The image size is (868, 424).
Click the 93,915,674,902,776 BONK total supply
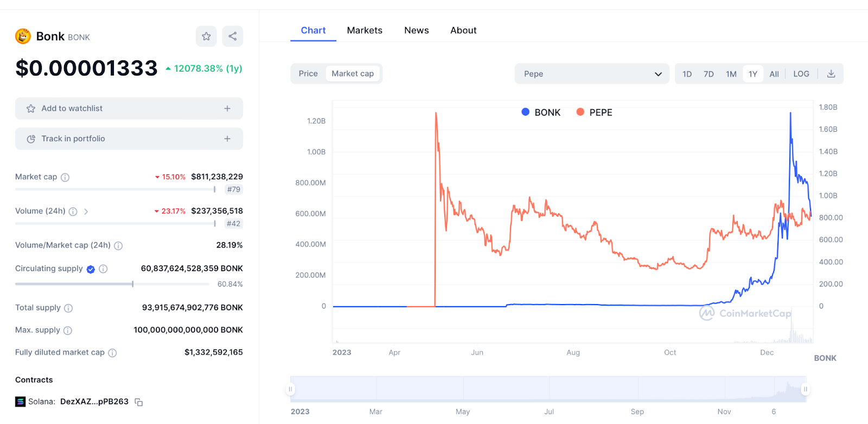pyautogui.click(x=193, y=307)
